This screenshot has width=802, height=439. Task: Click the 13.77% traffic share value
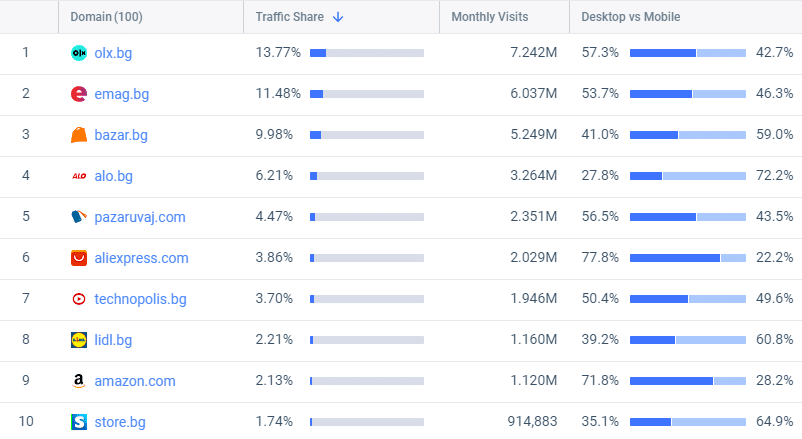click(278, 53)
